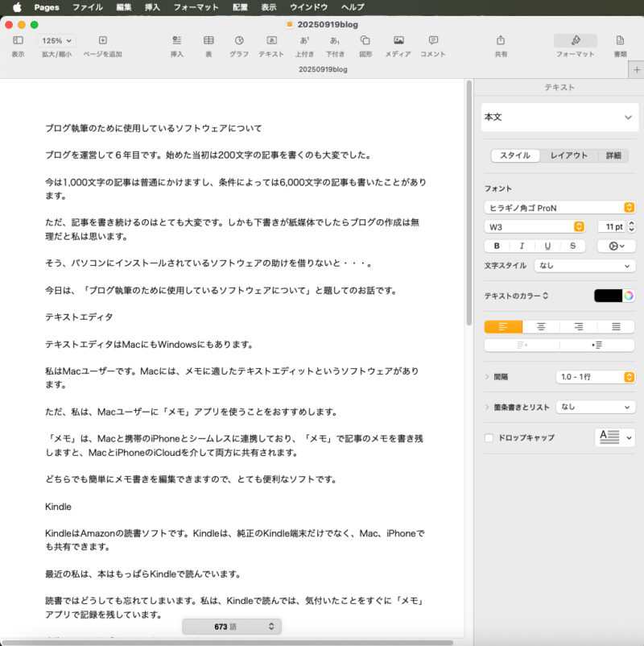Click the 11 pt font size field
The height and width of the screenshot is (646, 644).
click(x=610, y=227)
